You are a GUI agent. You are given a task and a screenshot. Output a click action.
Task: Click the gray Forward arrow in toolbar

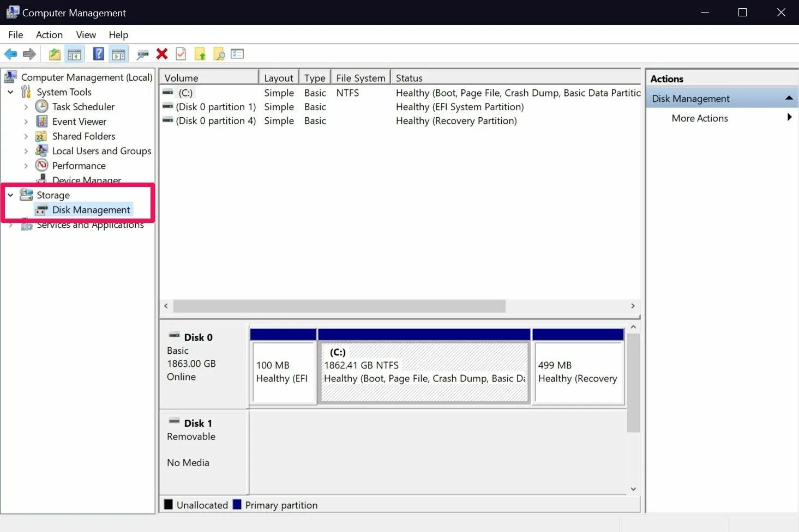29,54
